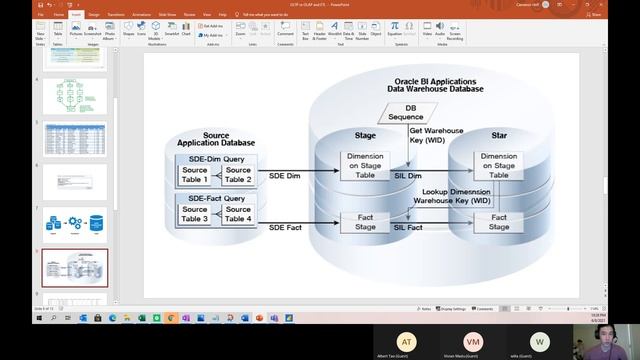Insert a SmartArt graphic
This screenshot has height=360, width=640.
click(172, 29)
